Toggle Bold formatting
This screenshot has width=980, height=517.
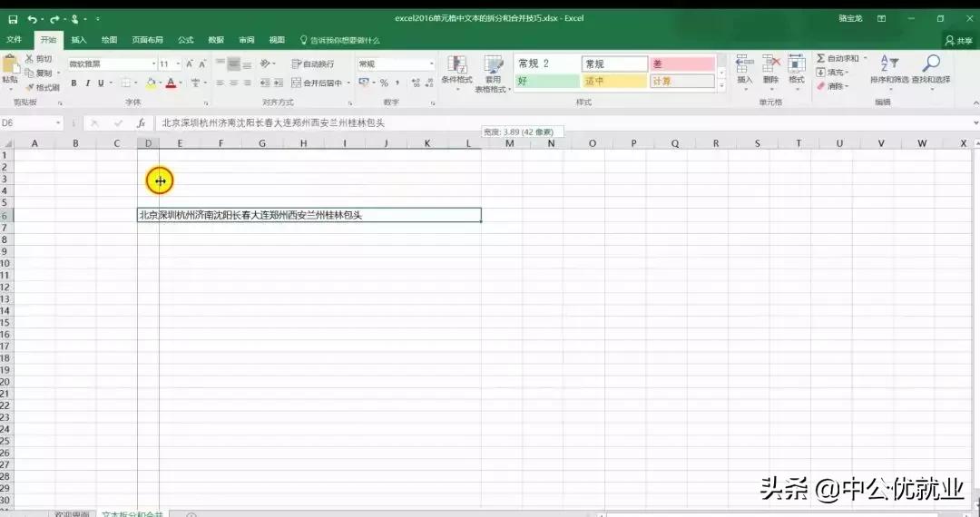74,83
